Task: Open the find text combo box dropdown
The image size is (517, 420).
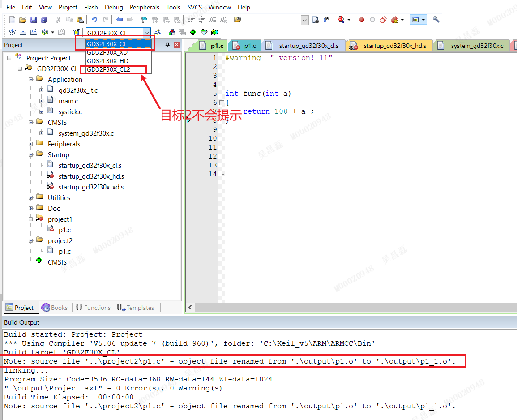Action: pyautogui.click(x=305, y=20)
